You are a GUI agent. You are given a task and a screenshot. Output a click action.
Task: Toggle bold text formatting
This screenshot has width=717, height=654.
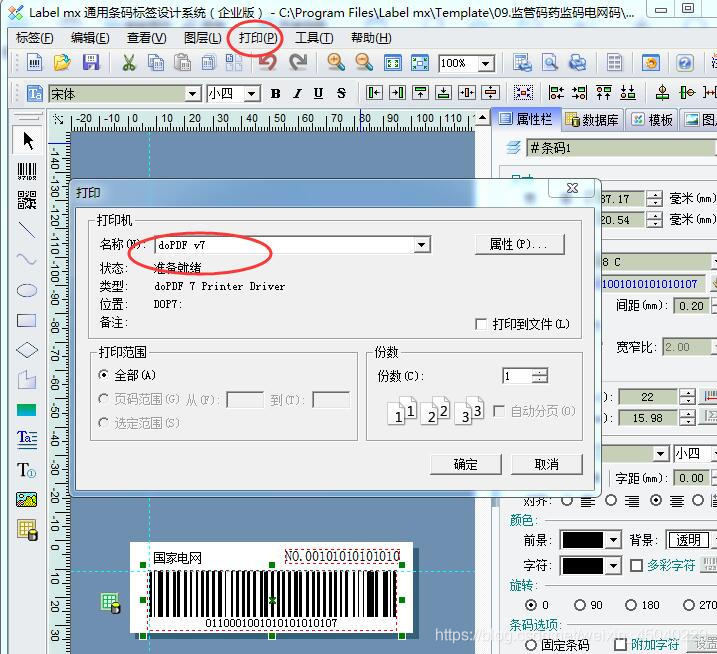(x=275, y=94)
